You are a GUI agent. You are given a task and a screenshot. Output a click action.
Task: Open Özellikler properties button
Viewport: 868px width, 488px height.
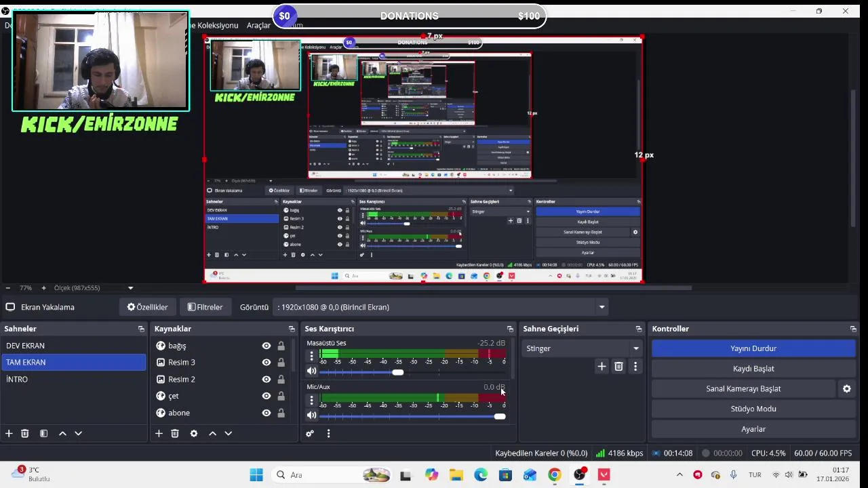pyautogui.click(x=147, y=307)
